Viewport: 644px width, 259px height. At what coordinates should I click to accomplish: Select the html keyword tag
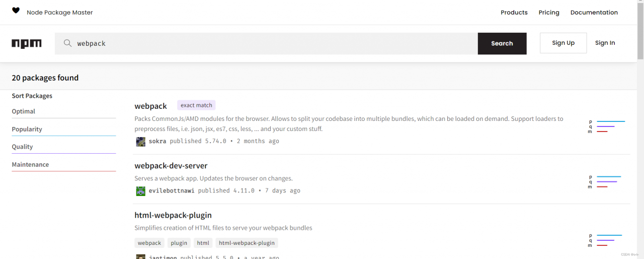point(203,243)
